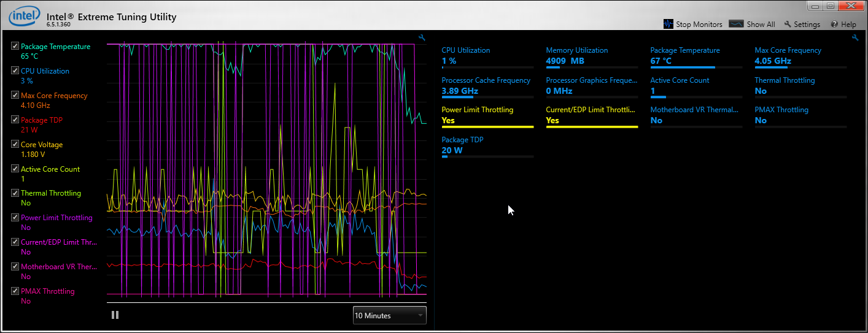The width and height of the screenshot is (868, 333).
Task: Click the Power Limit Throttling tile label
Action: point(477,110)
